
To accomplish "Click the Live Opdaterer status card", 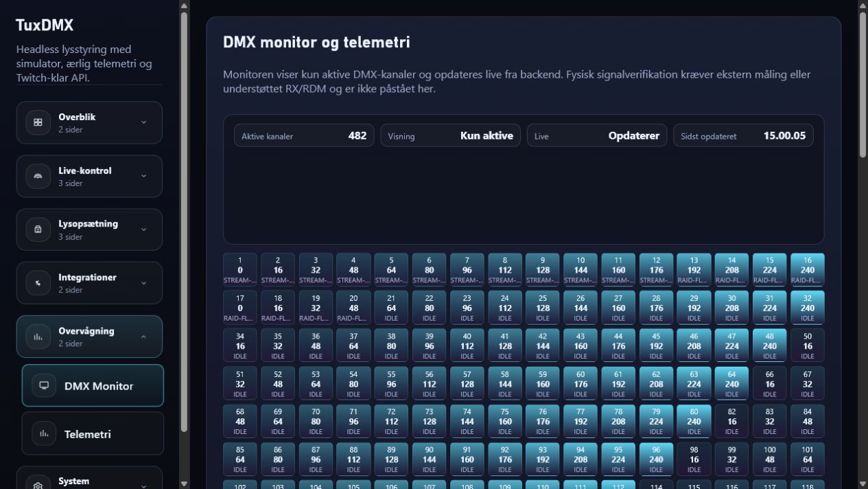I will (x=597, y=135).
